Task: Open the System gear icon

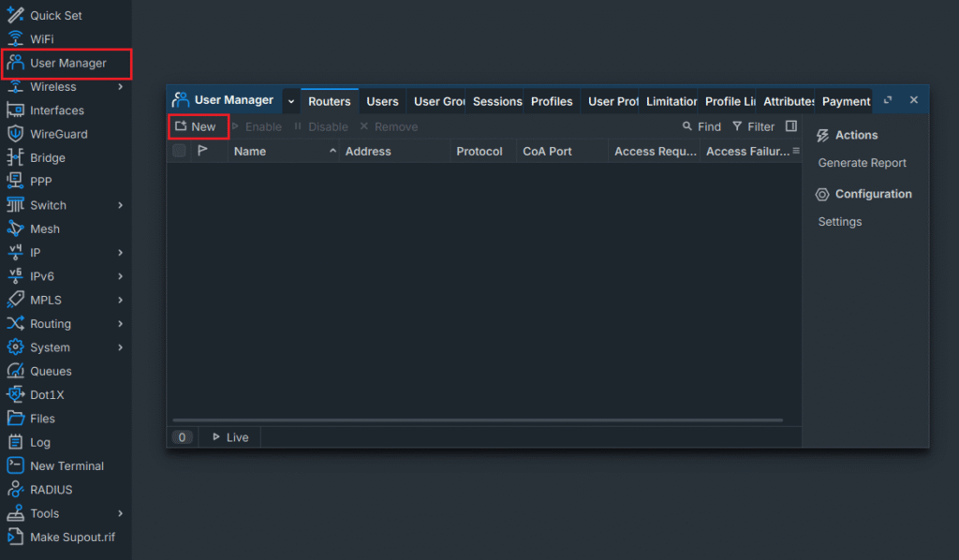Action: pos(15,347)
